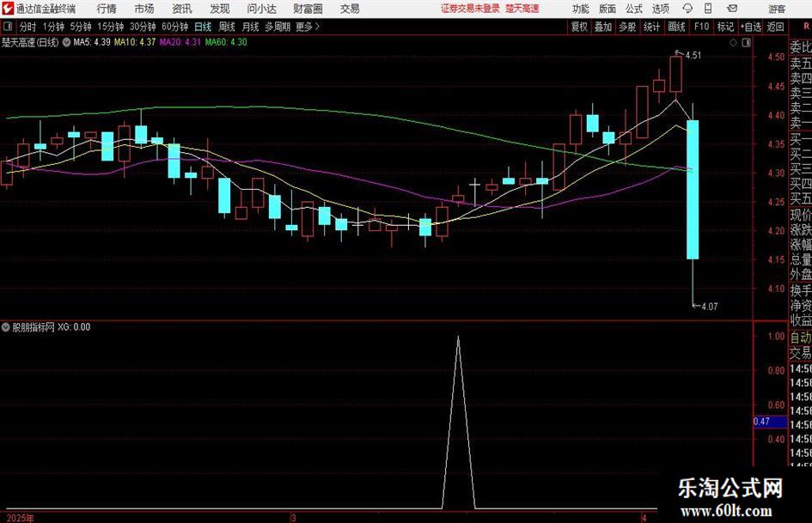Image resolution: width=812 pixels, height=523 pixels.
Task: Click the red R button at right
Action: coord(806,27)
